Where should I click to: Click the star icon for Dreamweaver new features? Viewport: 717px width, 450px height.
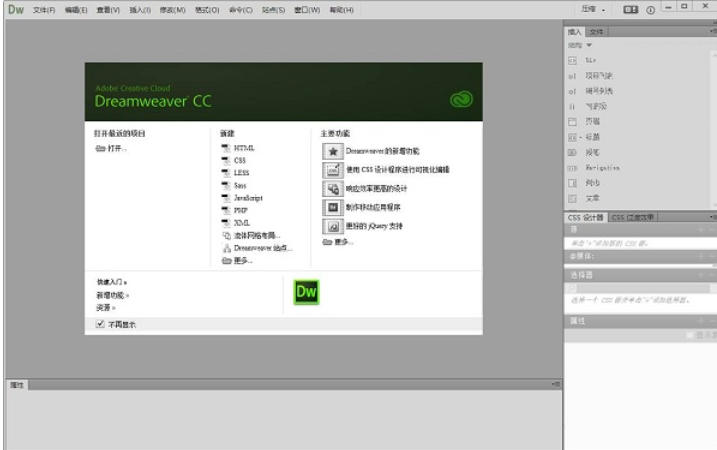point(333,151)
